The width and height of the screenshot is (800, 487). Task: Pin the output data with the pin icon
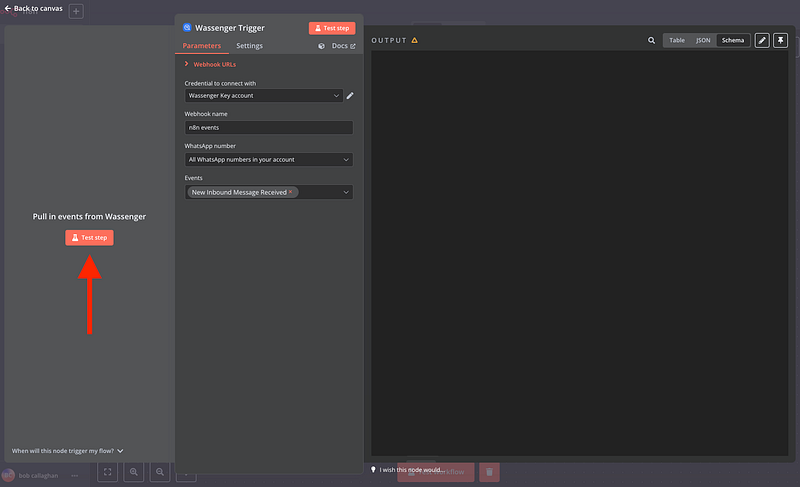780,41
